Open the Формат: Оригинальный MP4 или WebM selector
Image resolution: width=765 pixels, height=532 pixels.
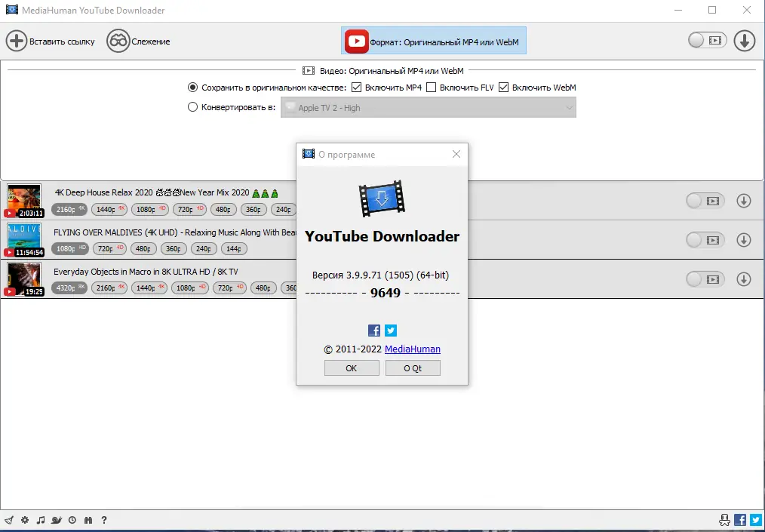[x=433, y=41]
